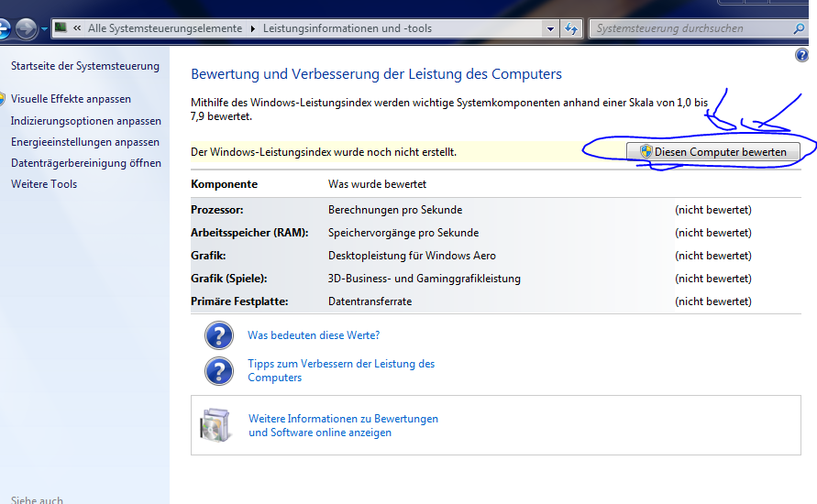The width and height of the screenshot is (817, 504).
Task: Select the Prozessor: row label
Action: point(216,210)
